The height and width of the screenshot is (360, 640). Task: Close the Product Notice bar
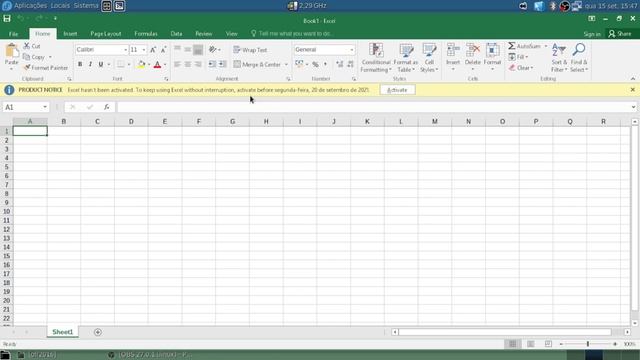633,90
